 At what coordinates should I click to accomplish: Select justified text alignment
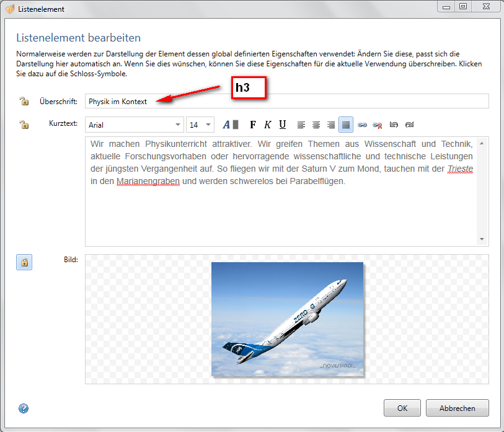coord(346,125)
